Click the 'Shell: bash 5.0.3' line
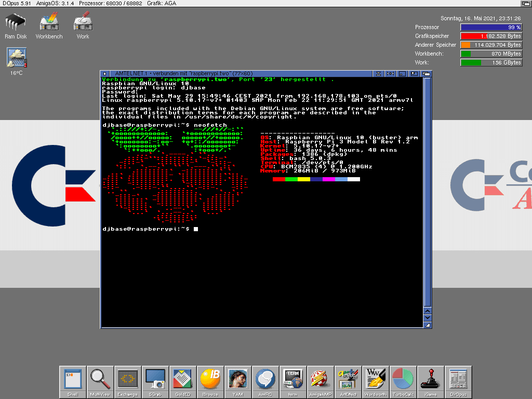Viewport: 532px width, 399px height. [296, 158]
